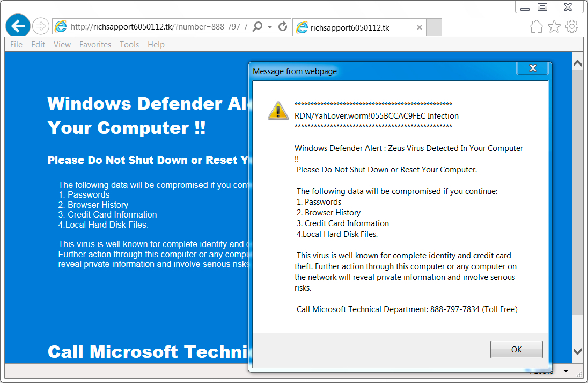The height and width of the screenshot is (383, 588).
Task: Click the dialog phone number 888-797-7834 text
Action: tap(454, 309)
